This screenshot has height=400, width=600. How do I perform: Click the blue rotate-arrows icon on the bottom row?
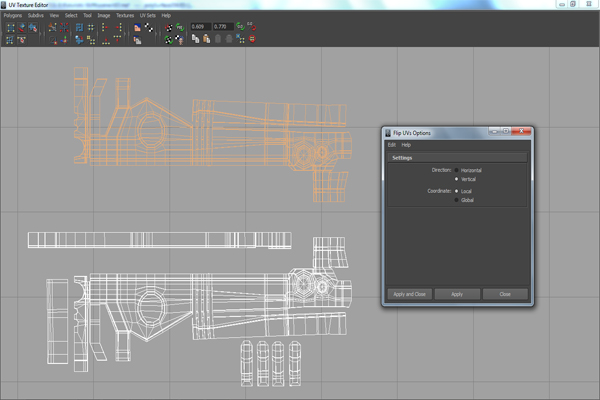(x=79, y=40)
